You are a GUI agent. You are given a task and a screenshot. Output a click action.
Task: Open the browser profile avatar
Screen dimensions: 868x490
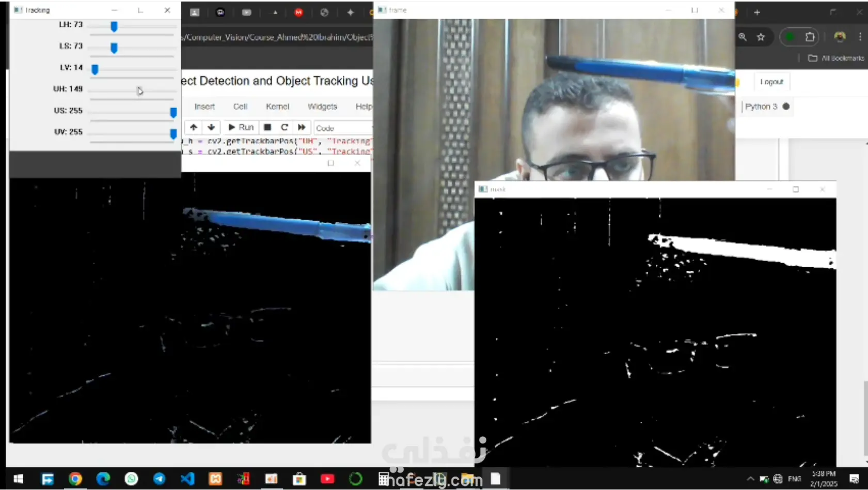(x=840, y=37)
